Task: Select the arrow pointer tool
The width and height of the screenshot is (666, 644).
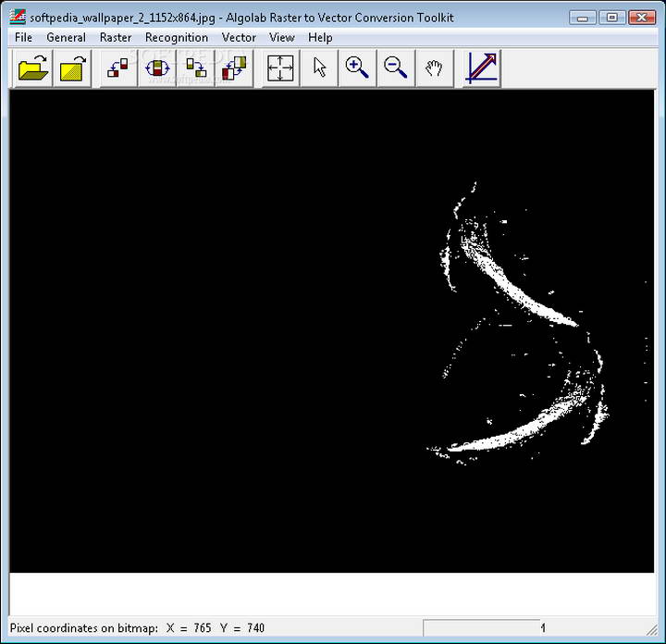Action: 319,68
